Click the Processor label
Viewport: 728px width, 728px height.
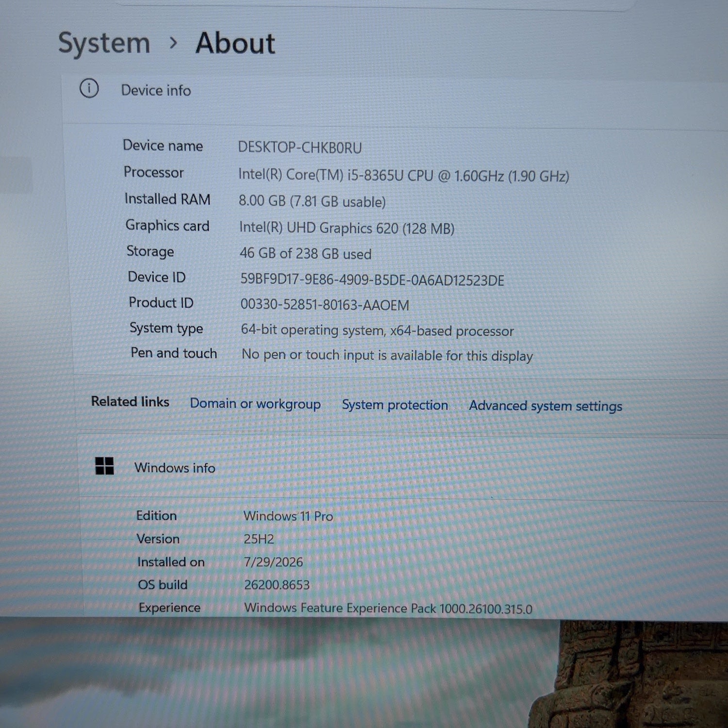154,172
